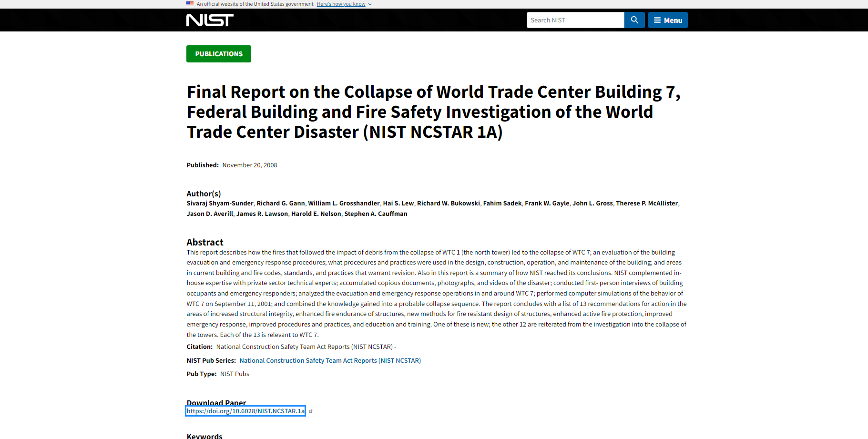Image resolution: width=868 pixels, height=439 pixels.
Task: Click the Abstract heading
Action: [205, 242]
